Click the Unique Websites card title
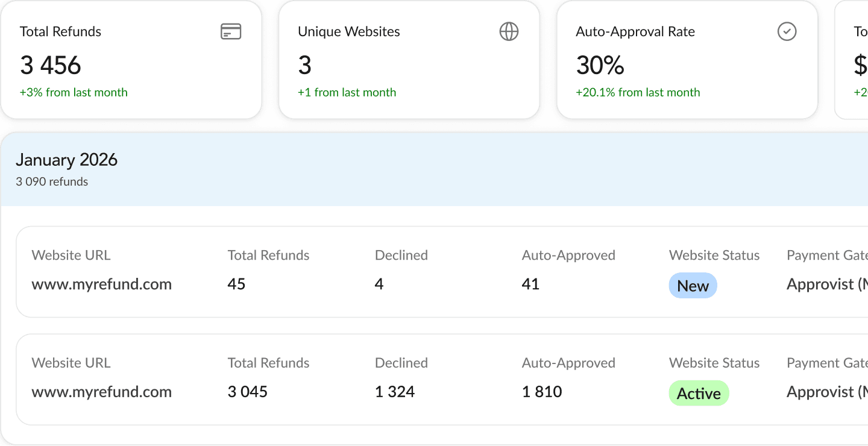 (349, 32)
